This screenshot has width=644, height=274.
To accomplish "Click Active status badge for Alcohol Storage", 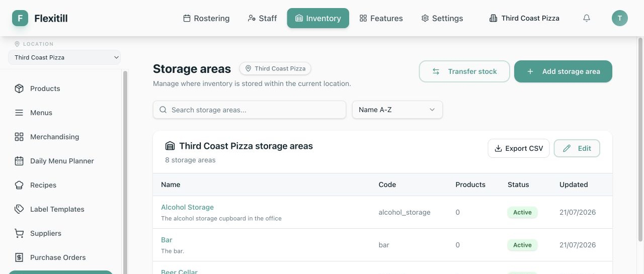I will [x=522, y=212].
